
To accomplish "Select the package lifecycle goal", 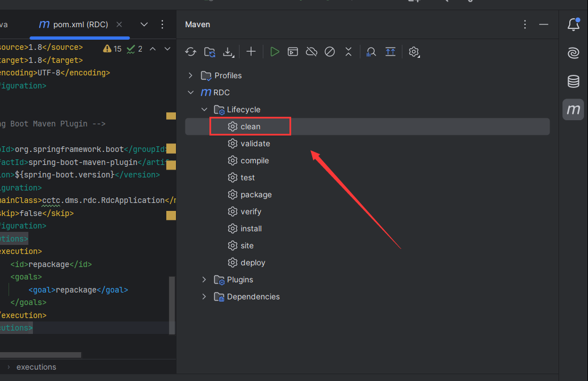I will pyautogui.click(x=256, y=194).
